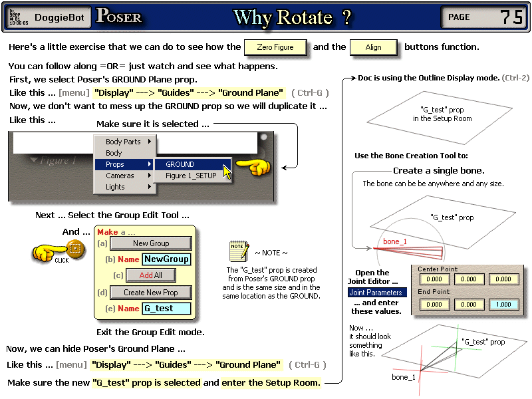This screenshot has width=532, height=399.
Task: Click the round knob on Poser panel
Action: click(x=263, y=137)
